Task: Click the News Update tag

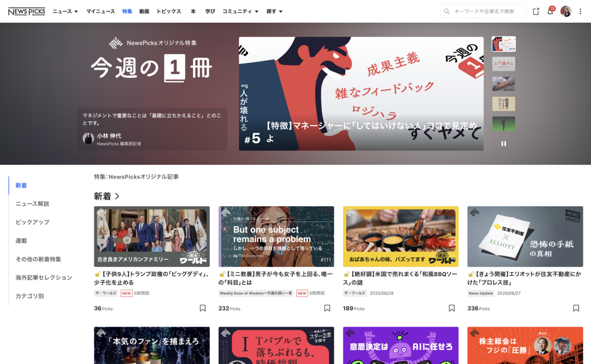Action: pyautogui.click(x=481, y=293)
